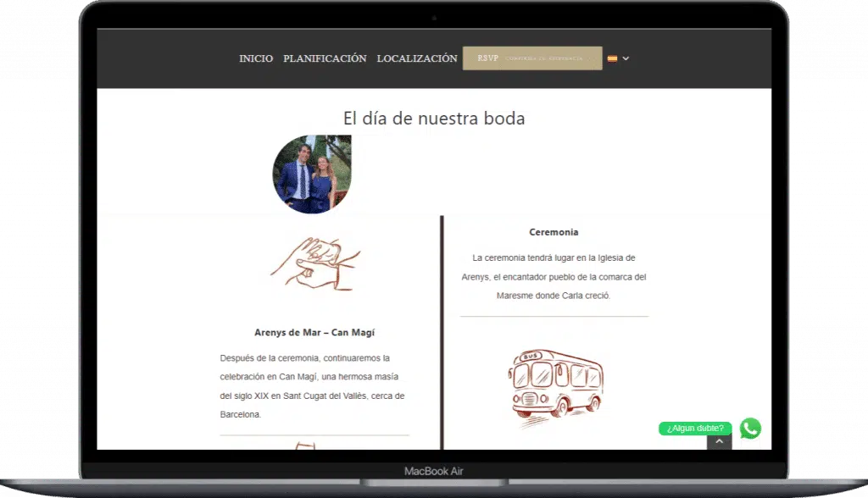Image resolution: width=868 pixels, height=498 pixels.
Task: Click the "Arenys de Mar – Can Magí" title
Action: [x=314, y=333]
